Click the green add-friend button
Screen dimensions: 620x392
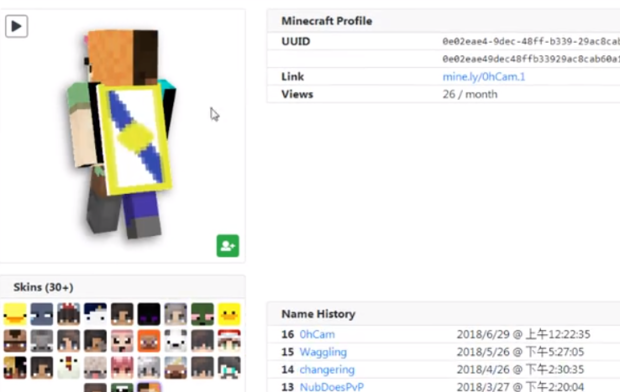228,246
